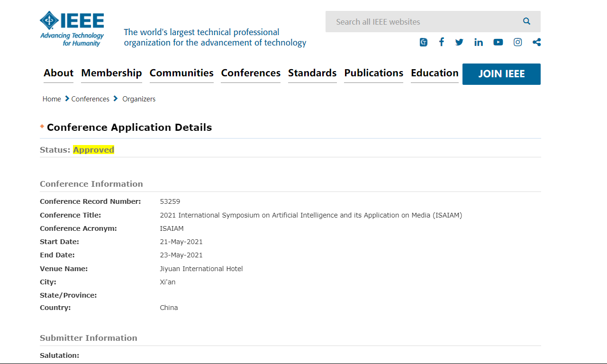Open the Communities menu
Image resolution: width=607 pixels, height=364 pixels.
[181, 73]
